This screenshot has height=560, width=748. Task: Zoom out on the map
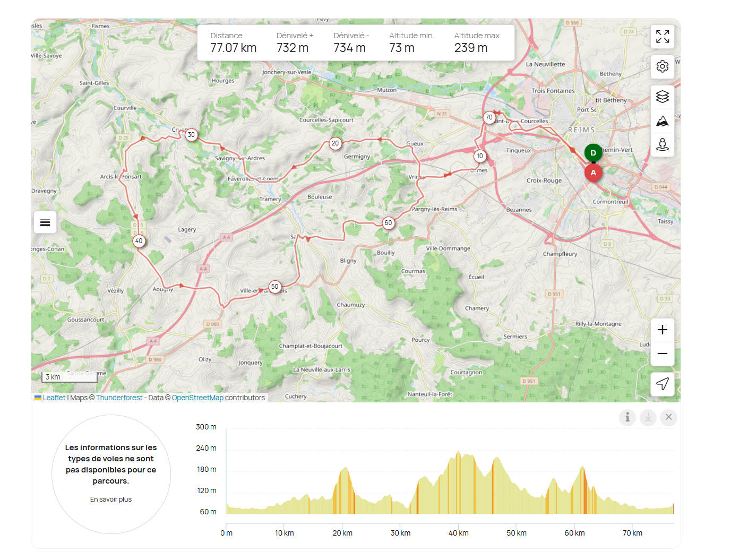point(662,354)
